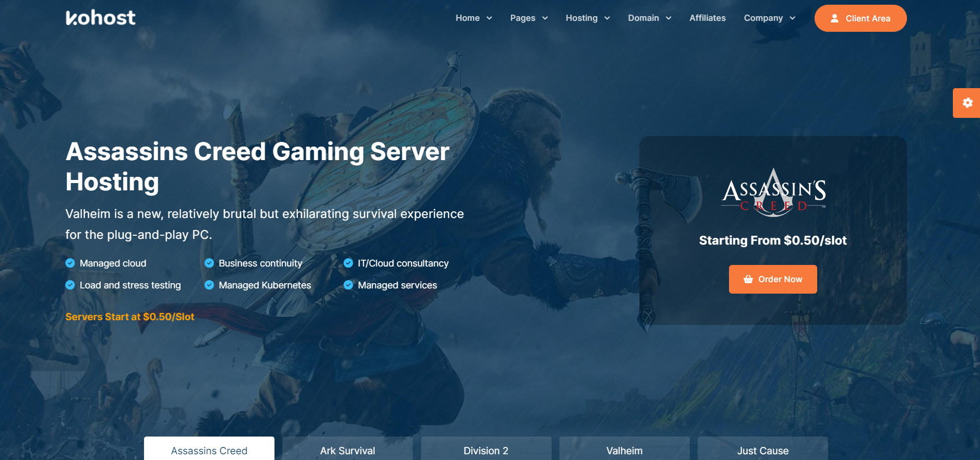
Task: Switch to the Ark Survival tab
Action: coord(348,449)
